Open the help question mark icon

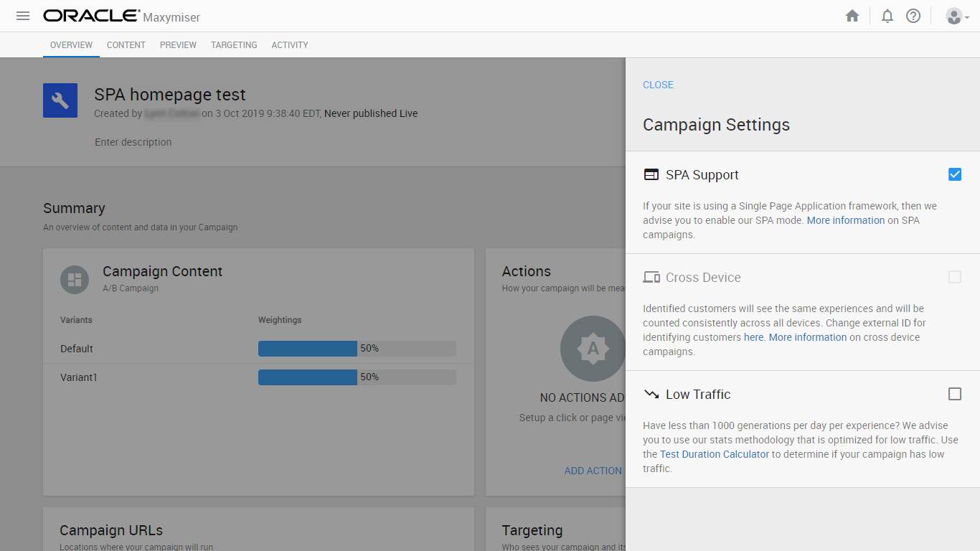(913, 16)
